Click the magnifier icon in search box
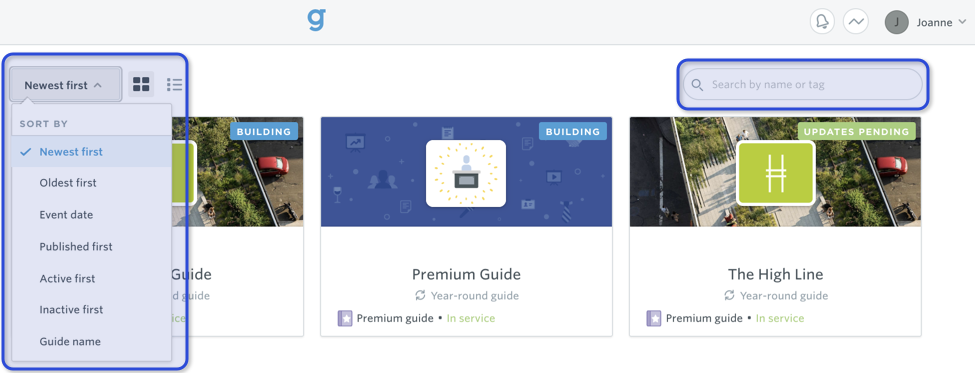 tap(698, 85)
